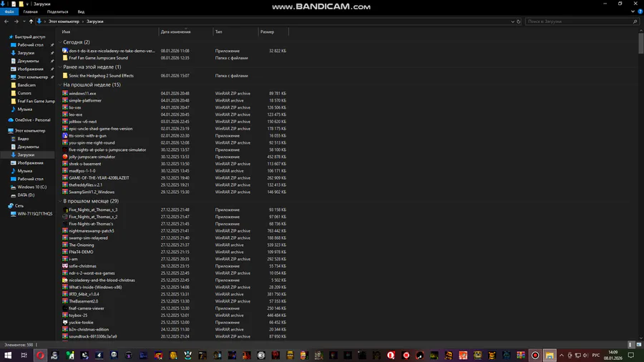Open the notification center icon

point(631,356)
